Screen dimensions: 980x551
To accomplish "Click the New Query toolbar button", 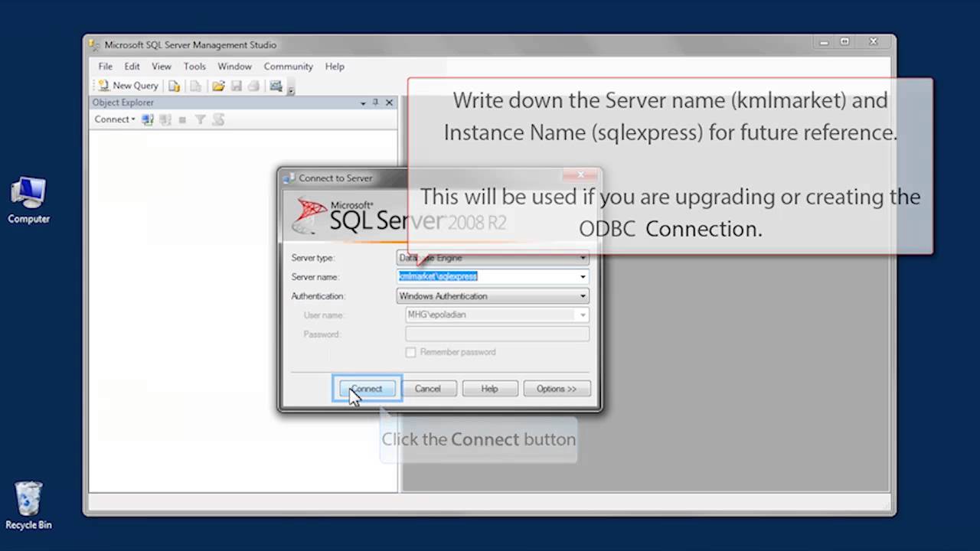I will click(x=128, y=86).
